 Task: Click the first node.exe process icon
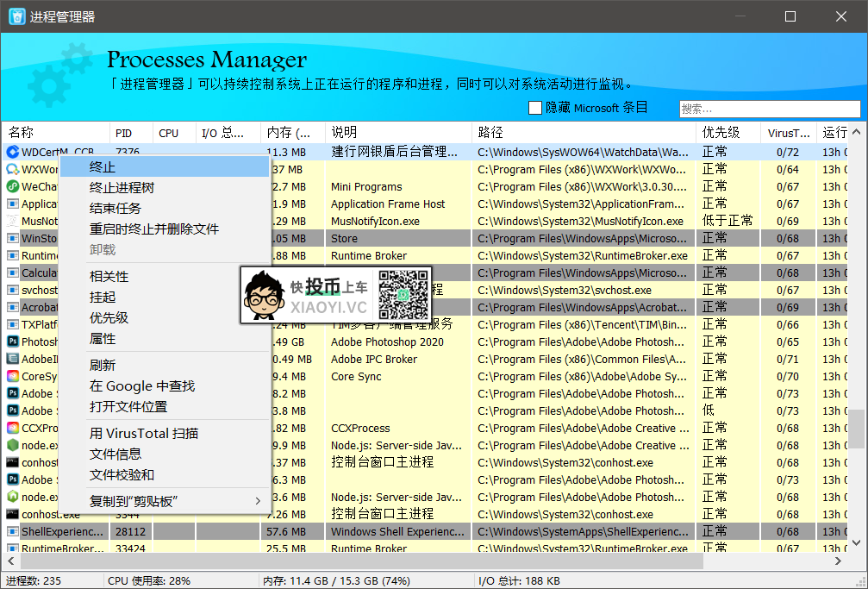12,445
